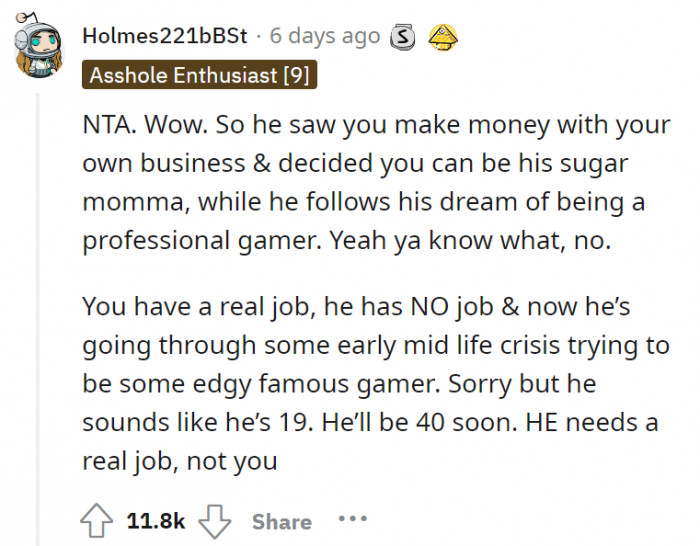This screenshot has height=546, width=700.
Task: Share this comment
Action: [281, 521]
